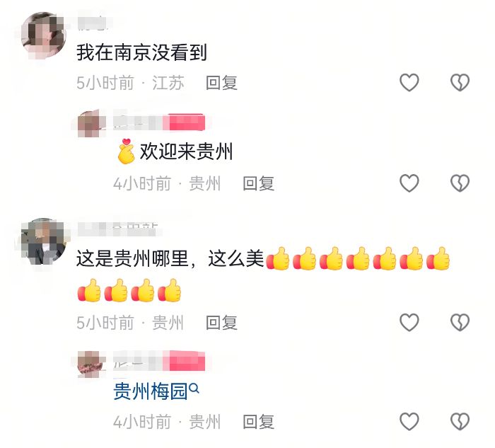Open the avatar of 这是贵州哪里 commenter
The height and width of the screenshot is (448, 495).
pos(43,241)
